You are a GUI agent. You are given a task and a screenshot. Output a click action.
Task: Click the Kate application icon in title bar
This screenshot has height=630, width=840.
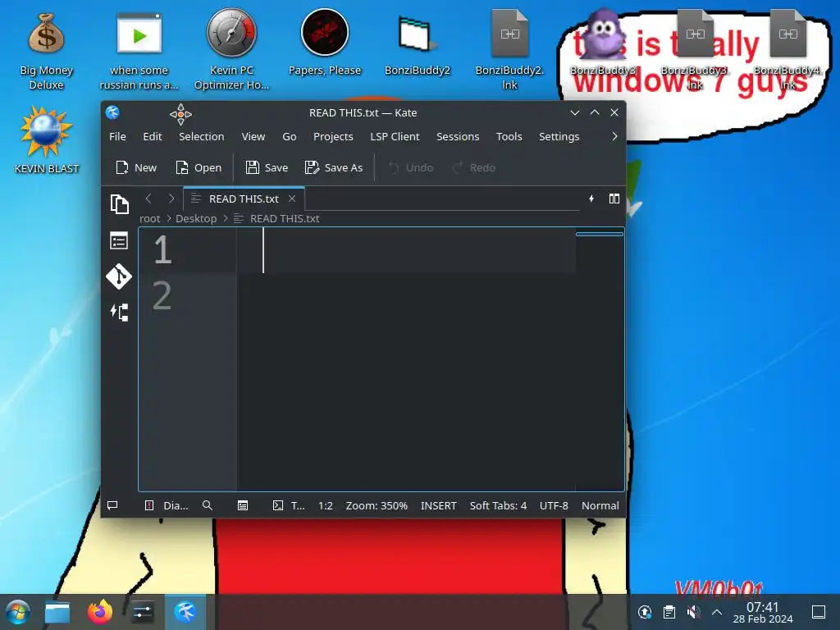112,112
